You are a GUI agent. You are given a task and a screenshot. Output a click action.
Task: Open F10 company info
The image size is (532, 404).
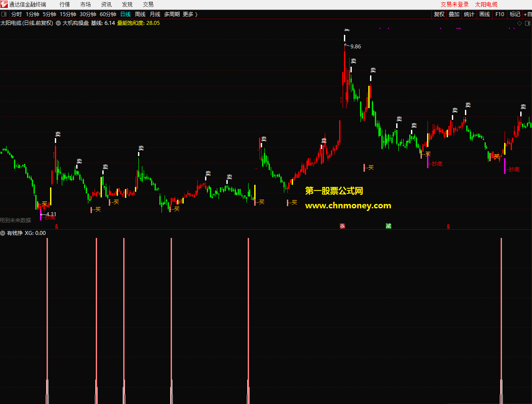tap(500, 14)
